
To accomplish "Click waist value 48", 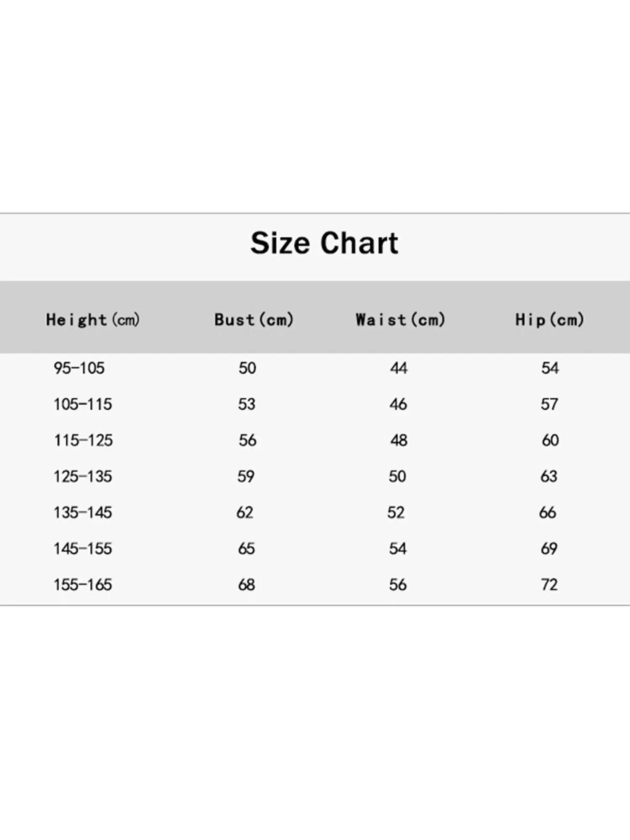I will click(x=399, y=441).
